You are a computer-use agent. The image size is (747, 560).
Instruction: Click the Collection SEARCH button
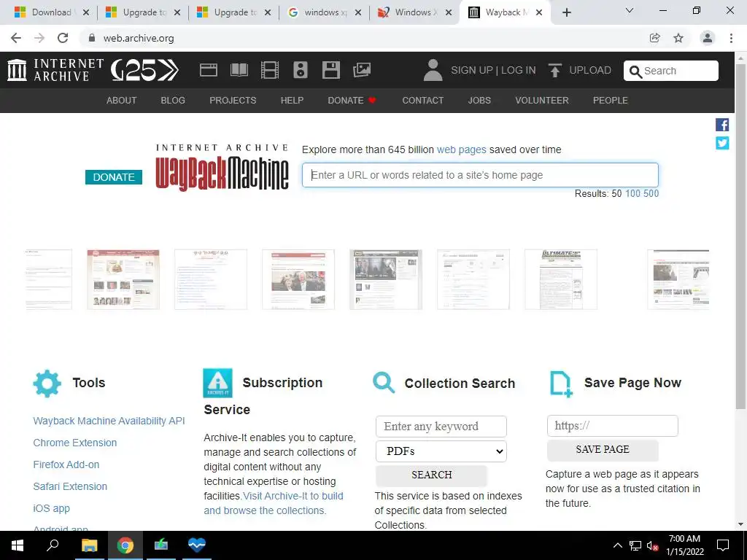(x=432, y=475)
